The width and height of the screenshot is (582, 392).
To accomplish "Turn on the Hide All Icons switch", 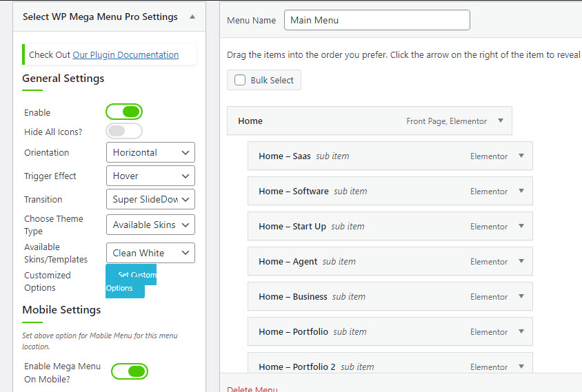I will [x=124, y=131].
